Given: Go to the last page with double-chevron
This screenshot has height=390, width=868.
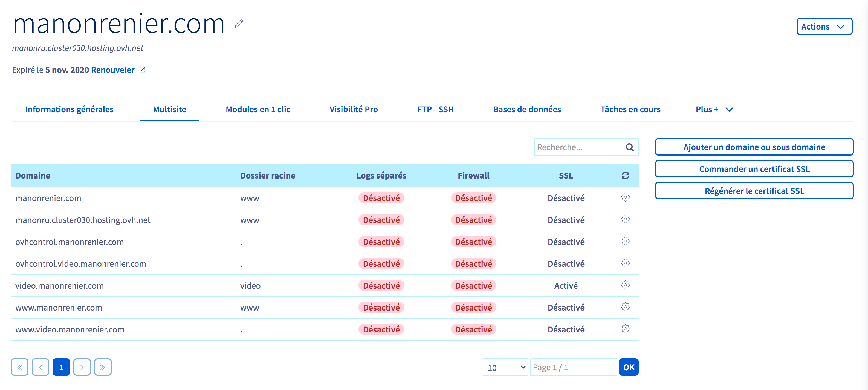Looking at the screenshot, I should click(103, 367).
